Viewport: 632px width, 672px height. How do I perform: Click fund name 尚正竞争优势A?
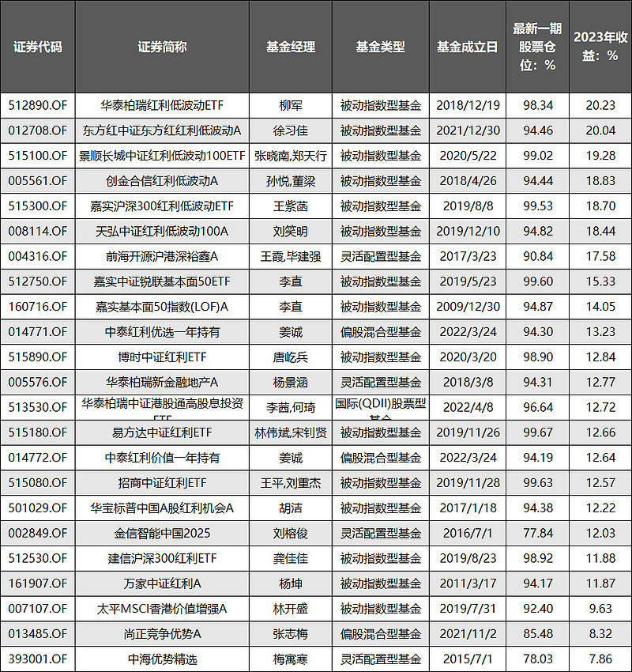[x=162, y=634]
